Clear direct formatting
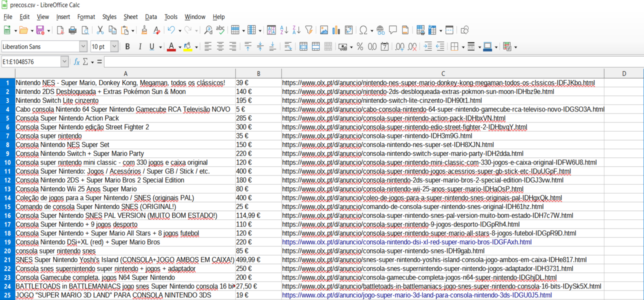644x300 pixels. point(156,30)
